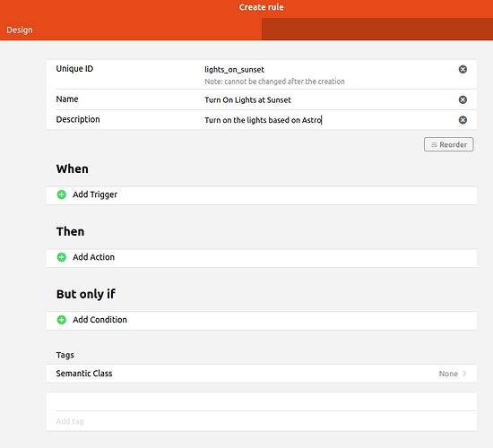Viewport: 493px width, 448px height.
Task: Click the None value of Semantic Class
Action: (448, 374)
